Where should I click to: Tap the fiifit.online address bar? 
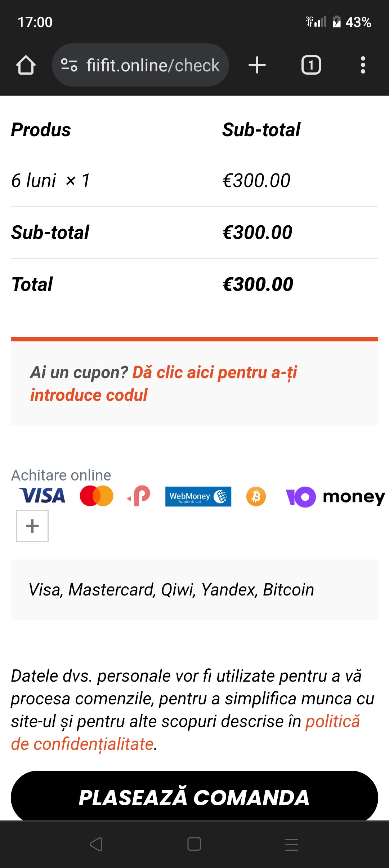point(153,65)
